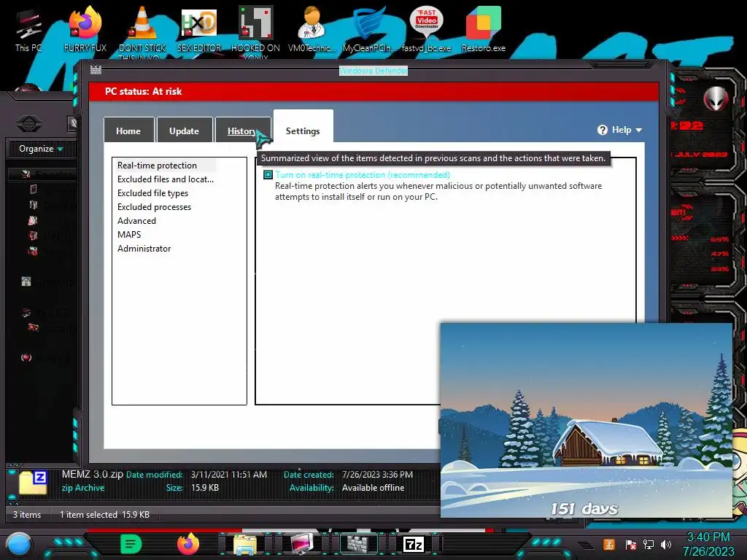Open Firefox from the taskbar

tap(188, 544)
